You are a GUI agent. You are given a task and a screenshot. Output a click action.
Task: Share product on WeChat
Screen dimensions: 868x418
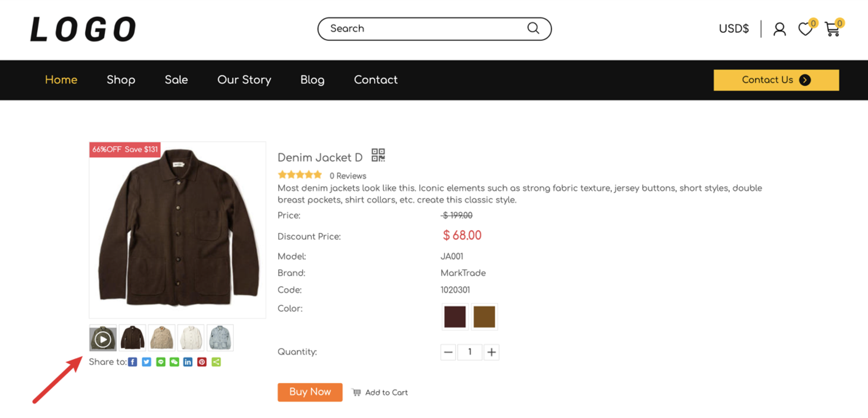click(x=174, y=362)
